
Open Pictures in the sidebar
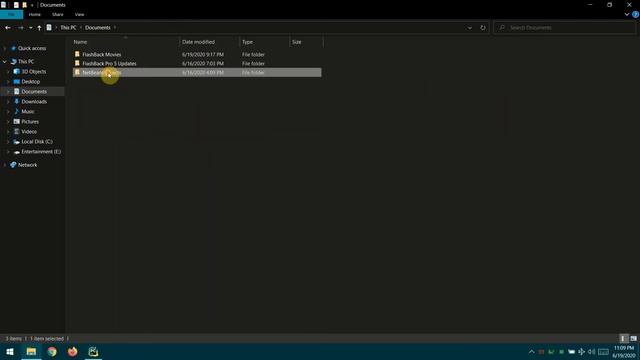30,122
